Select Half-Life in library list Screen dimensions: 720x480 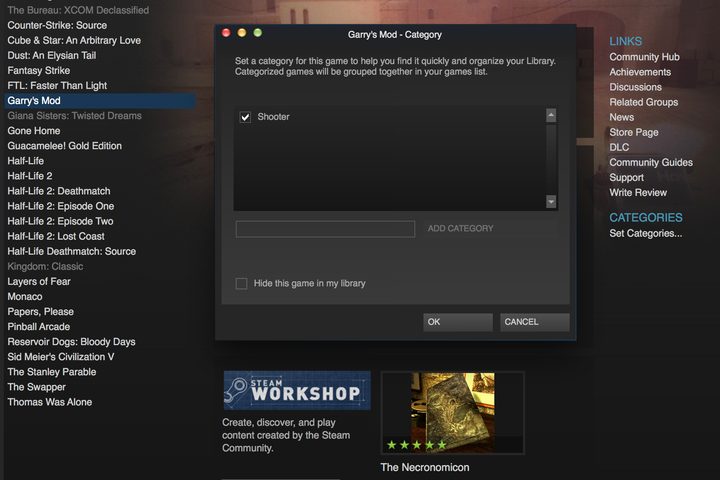tap(26, 161)
